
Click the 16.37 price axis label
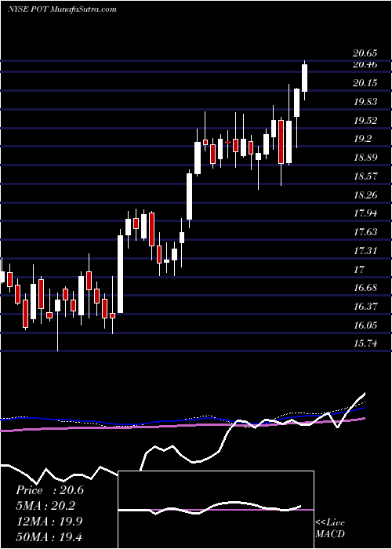tap(365, 307)
